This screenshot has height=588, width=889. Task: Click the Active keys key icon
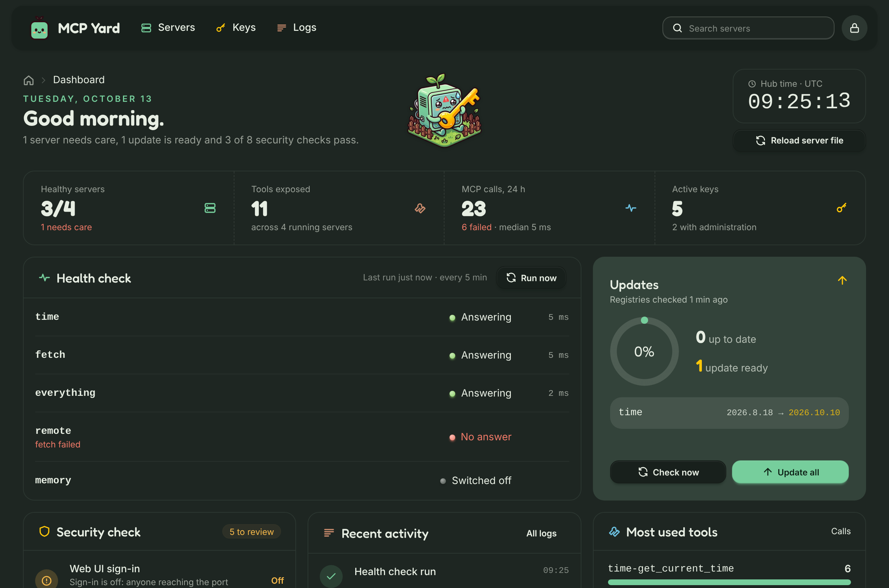coord(841,208)
